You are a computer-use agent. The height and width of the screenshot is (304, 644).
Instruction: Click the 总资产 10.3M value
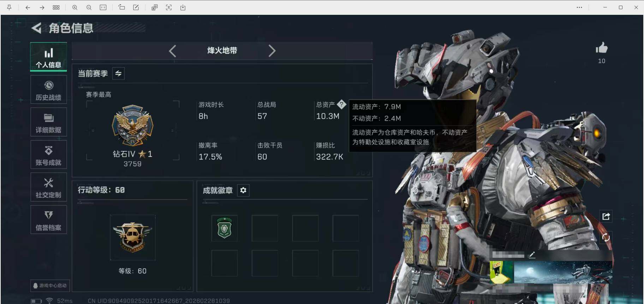[x=328, y=116]
